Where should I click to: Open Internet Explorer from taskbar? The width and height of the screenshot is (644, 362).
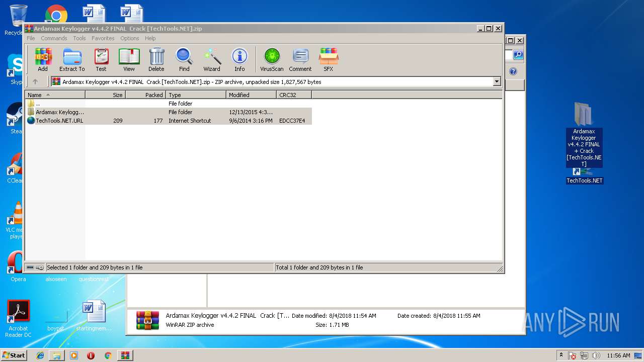pyautogui.click(x=40, y=355)
